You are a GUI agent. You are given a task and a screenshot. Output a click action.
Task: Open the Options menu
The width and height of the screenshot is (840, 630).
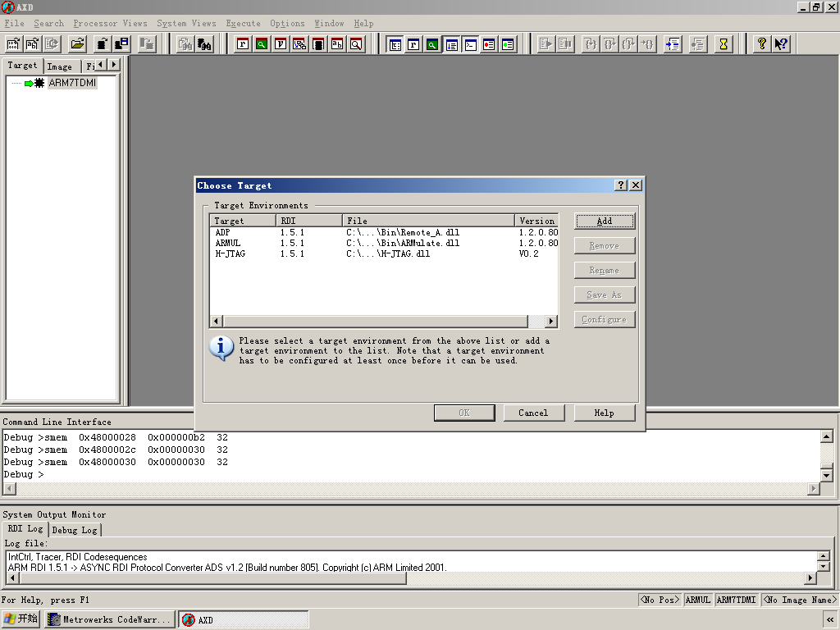(287, 24)
